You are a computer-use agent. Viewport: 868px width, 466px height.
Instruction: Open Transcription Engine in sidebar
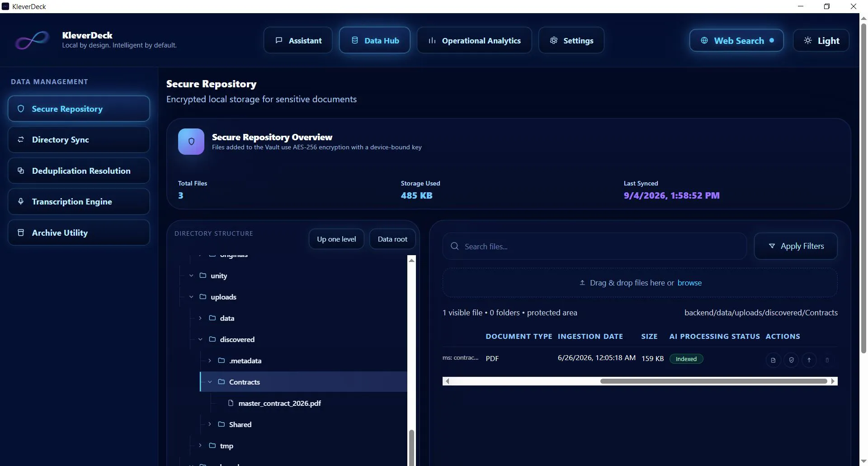pyautogui.click(x=79, y=202)
